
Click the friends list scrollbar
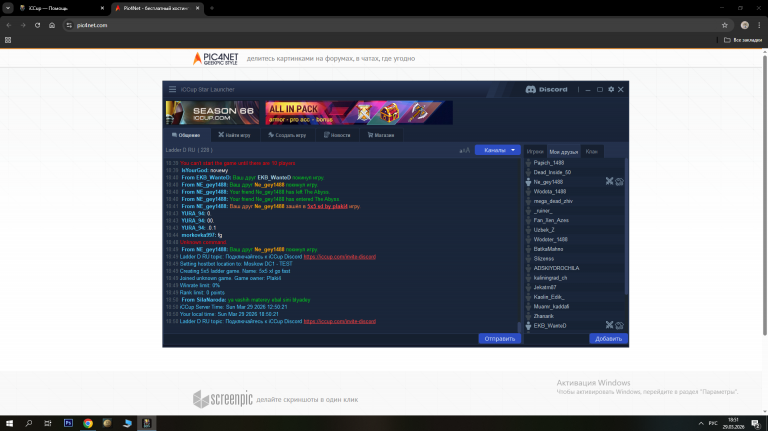pos(625,225)
